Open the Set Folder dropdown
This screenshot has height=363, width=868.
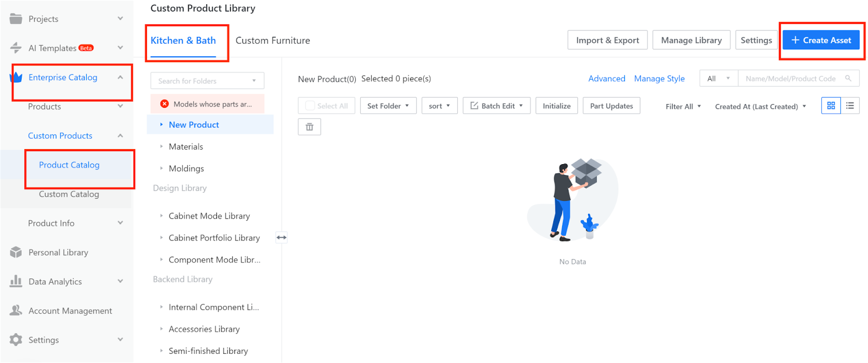pos(388,106)
